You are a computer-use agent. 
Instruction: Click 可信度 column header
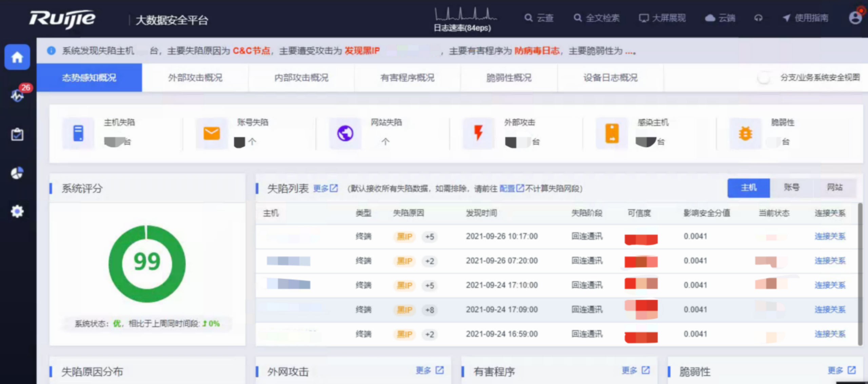point(639,213)
